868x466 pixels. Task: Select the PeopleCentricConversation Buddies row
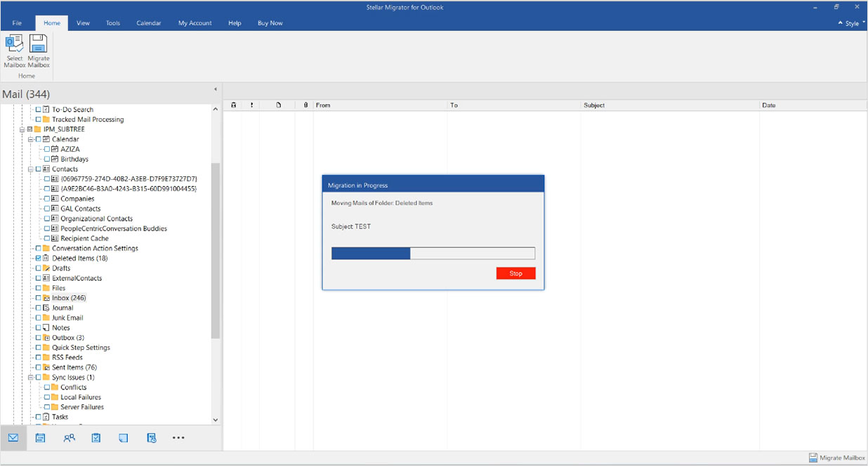coord(114,228)
